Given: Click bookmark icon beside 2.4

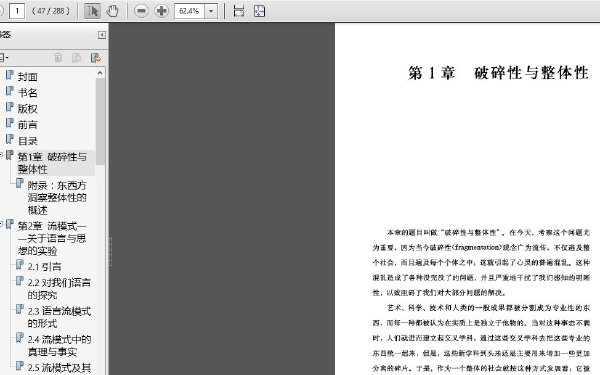Looking at the screenshot, I should (20, 337).
